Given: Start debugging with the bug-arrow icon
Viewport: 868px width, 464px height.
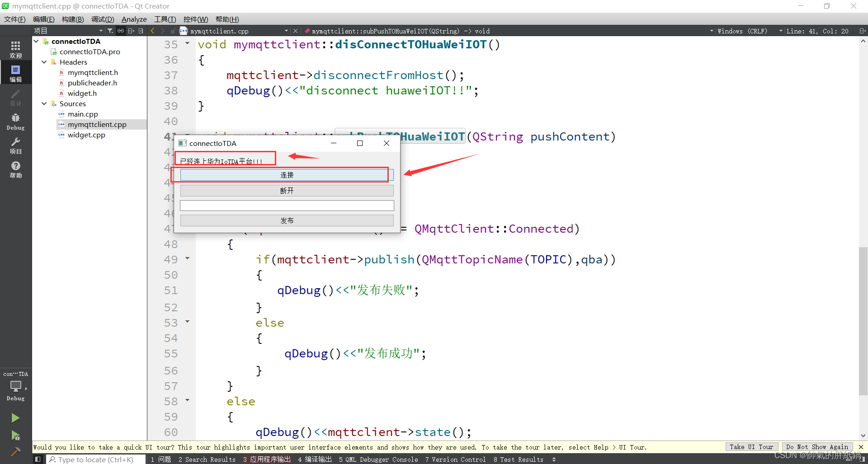Looking at the screenshot, I should (15, 436).
